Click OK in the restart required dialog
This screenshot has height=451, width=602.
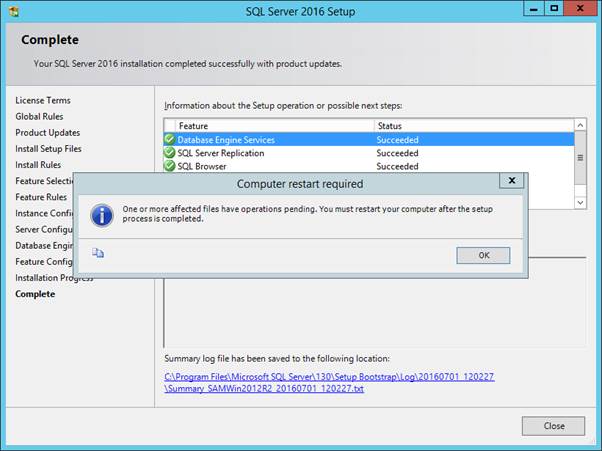click(x=483, y=255)
